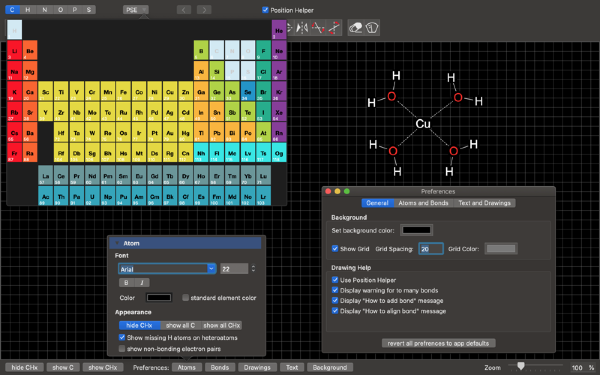Open the Set background color swatch
600x375 pixels.
416,230
